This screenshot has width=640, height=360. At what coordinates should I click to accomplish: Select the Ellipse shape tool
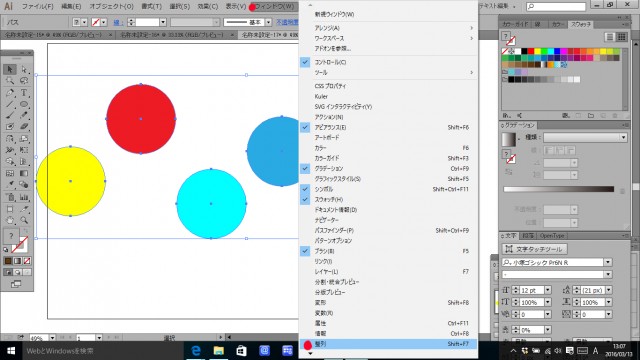(24, 104)
